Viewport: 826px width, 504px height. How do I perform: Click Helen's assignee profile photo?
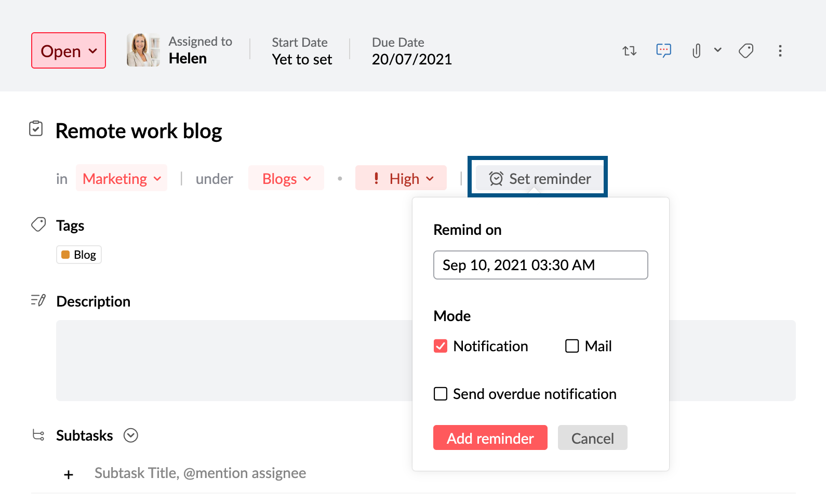click(143, 50)
